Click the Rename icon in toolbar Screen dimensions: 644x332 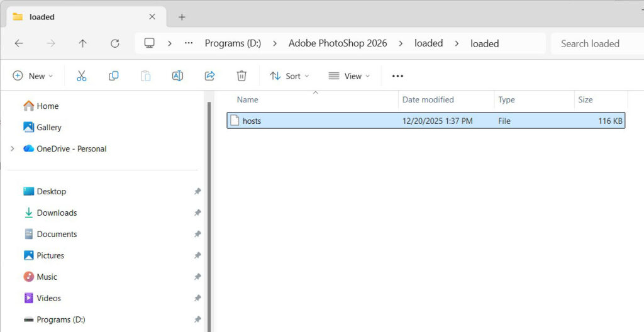coord(177,76)
